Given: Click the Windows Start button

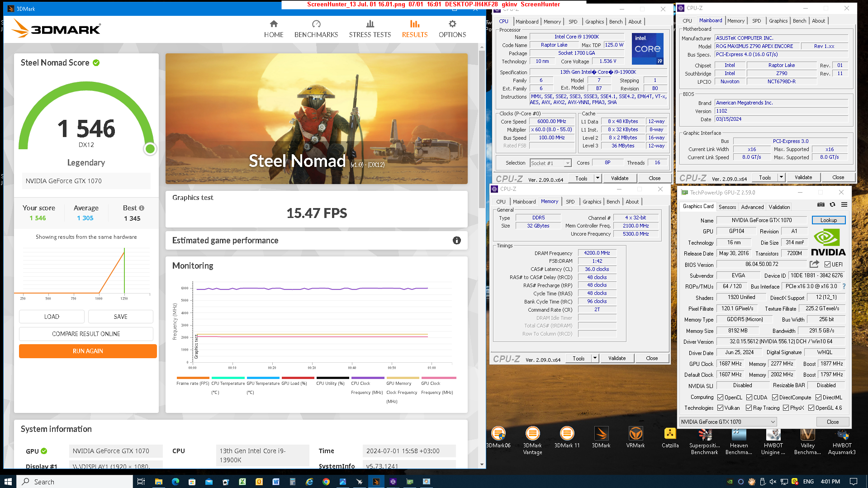Looking at the screenshot, I should [8, 482].
